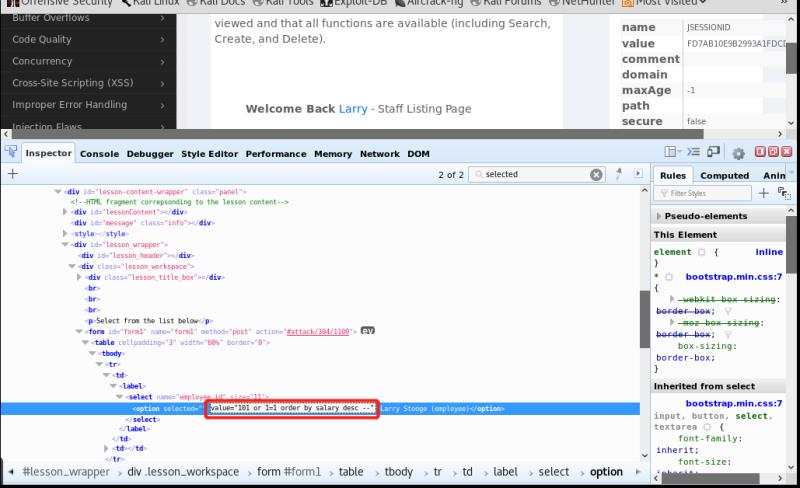Click the Larry user link

[353, 109]
